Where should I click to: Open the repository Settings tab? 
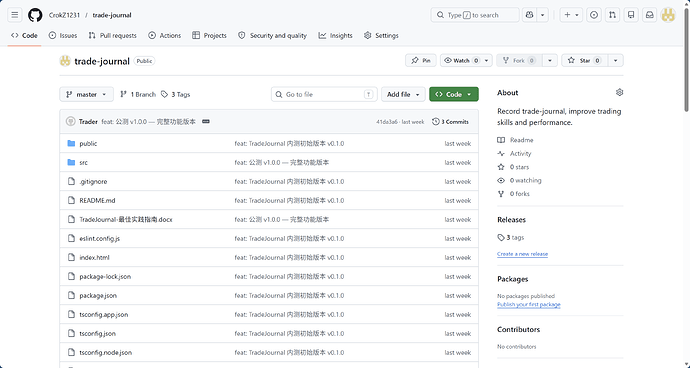coord(381,36)
